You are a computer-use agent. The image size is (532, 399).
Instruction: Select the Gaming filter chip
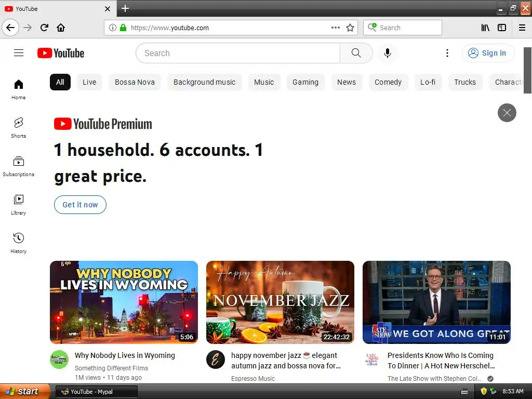pyautogui.click(x=305, y=82)
